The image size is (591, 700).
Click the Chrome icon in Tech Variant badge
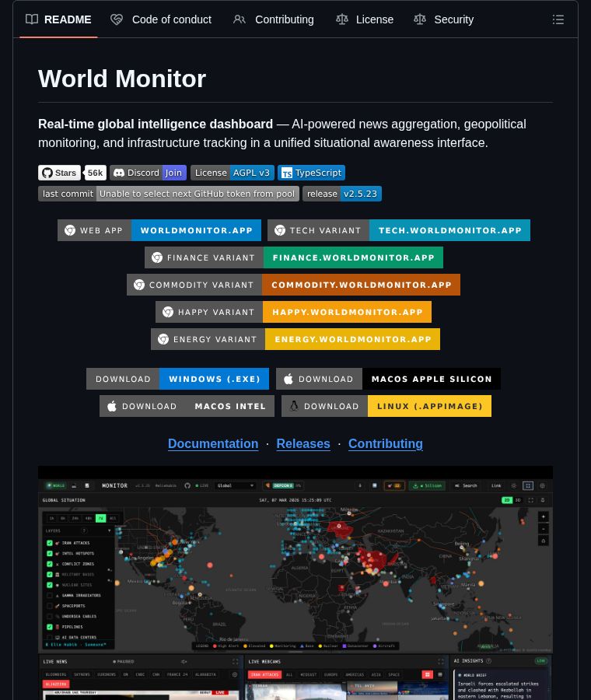tap(280, 230)
